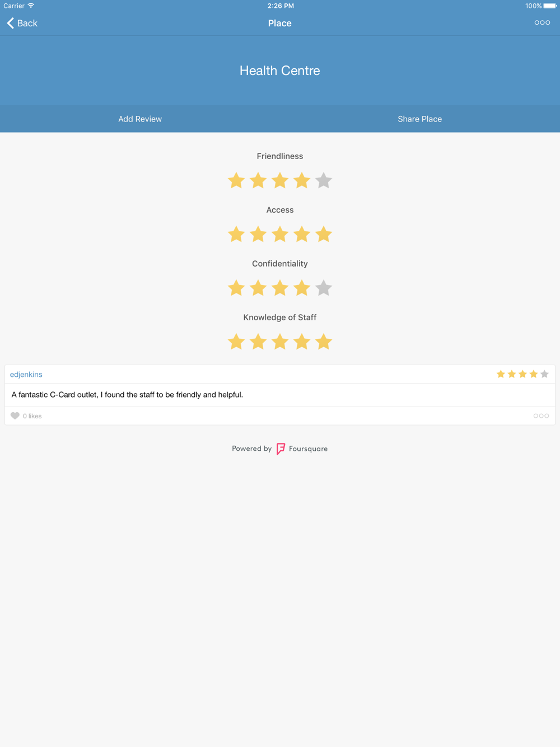The image size is (560, 747).
Task: Click the review text about C-Card outlet
Action: pos(127,395)
